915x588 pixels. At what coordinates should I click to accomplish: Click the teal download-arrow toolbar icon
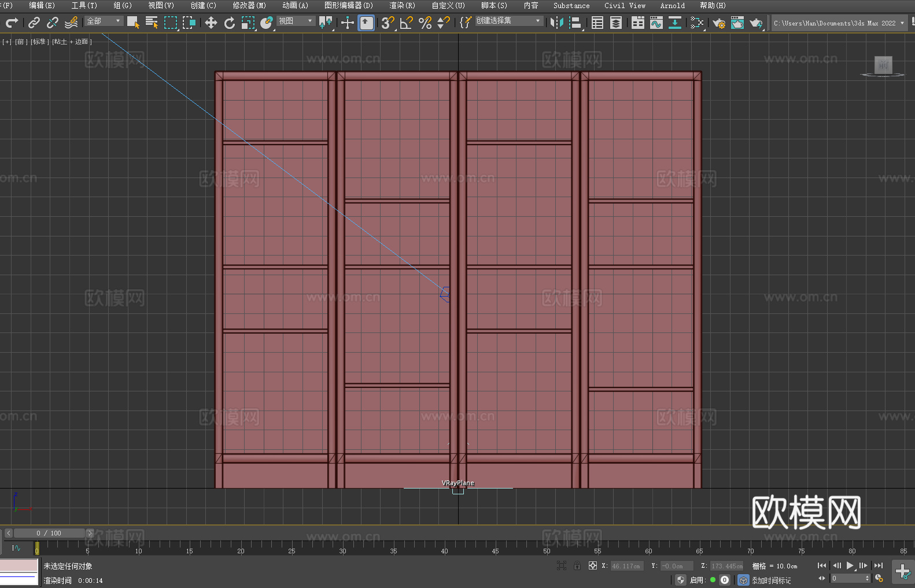[x=675, y=23]
